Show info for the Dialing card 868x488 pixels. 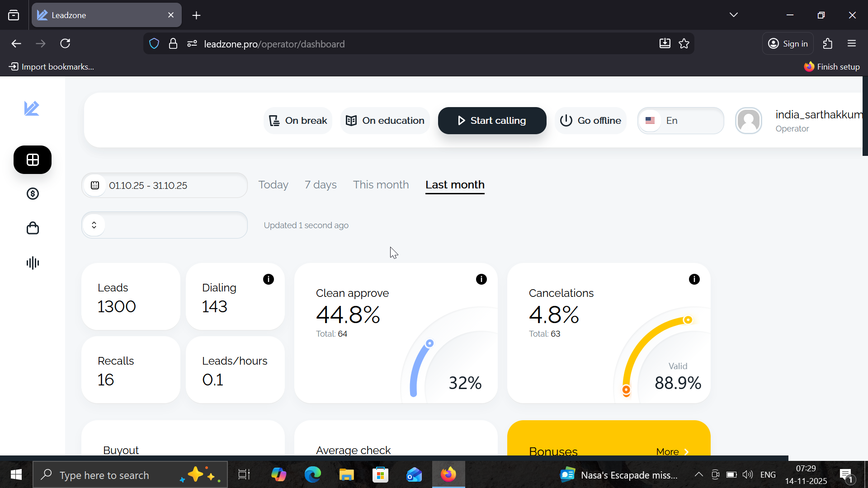tap(269, 279)
